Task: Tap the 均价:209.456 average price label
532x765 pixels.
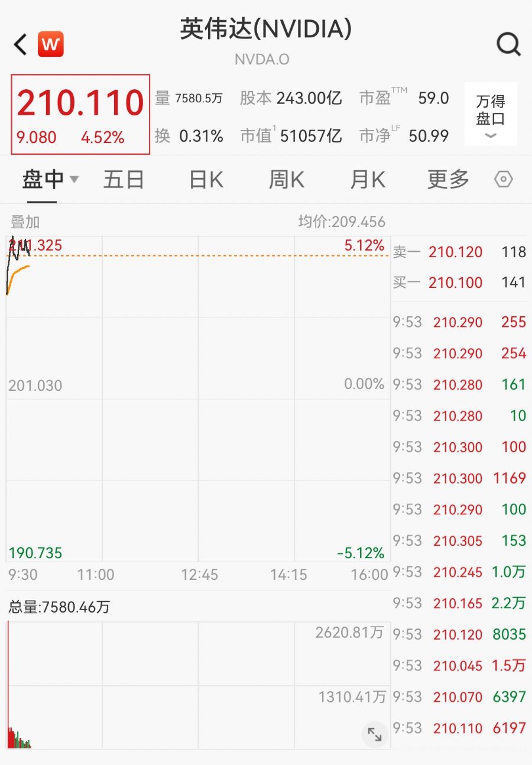Action: 342,222
